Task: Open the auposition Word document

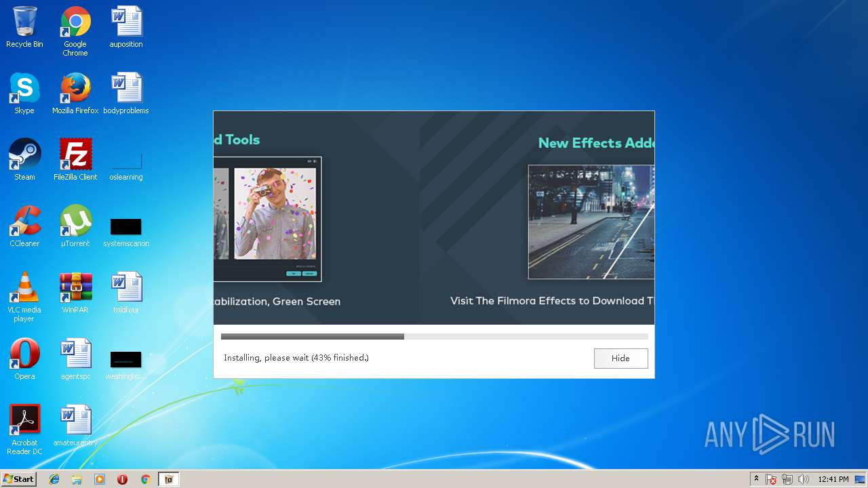Action: (126, 27)
